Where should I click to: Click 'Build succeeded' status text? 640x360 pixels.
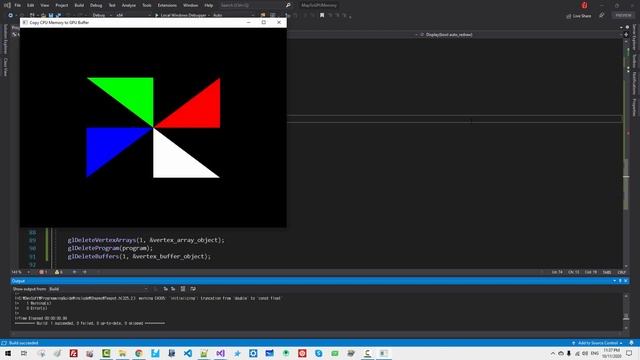[24, 343]
